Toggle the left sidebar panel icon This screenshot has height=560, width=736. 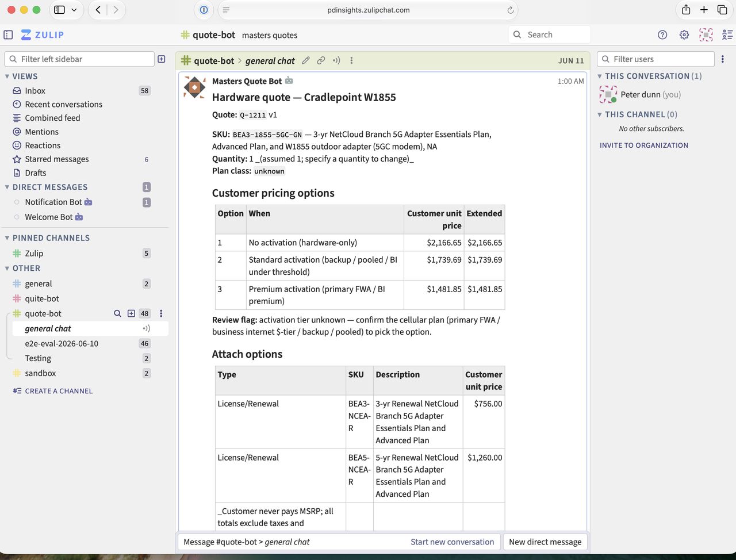[8, 34]
